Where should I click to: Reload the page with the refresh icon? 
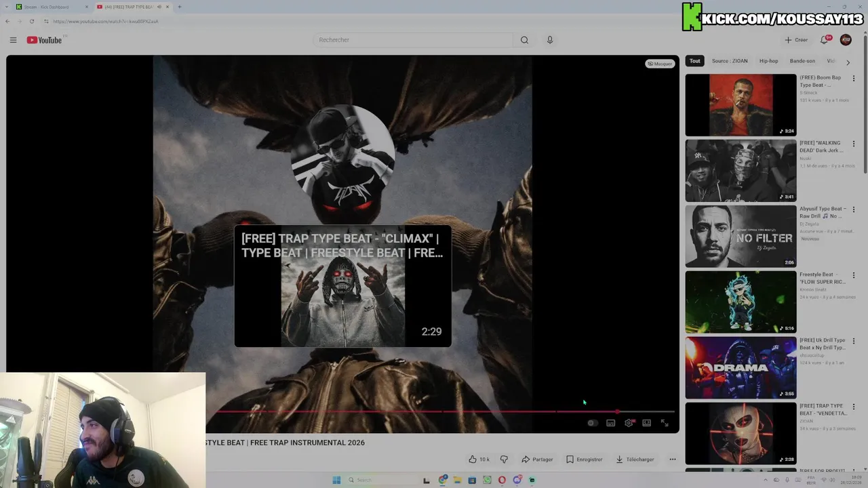[x=32, y=21]
